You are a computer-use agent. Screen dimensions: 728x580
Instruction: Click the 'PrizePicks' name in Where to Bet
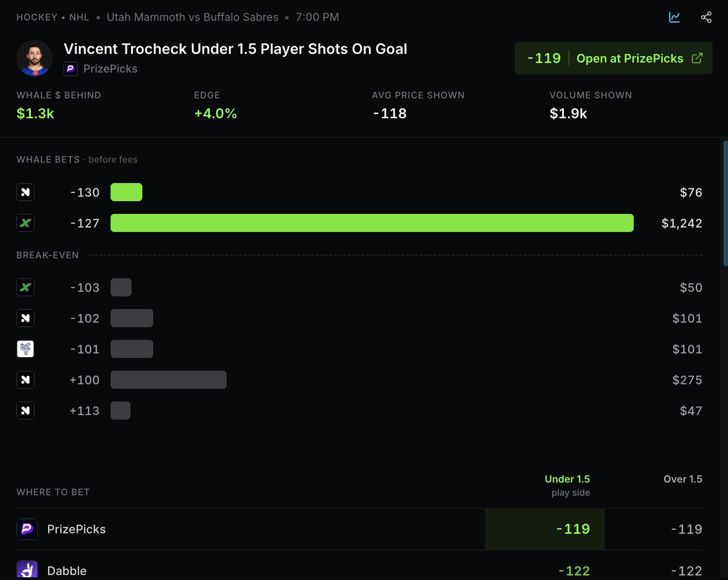[76, 529]
